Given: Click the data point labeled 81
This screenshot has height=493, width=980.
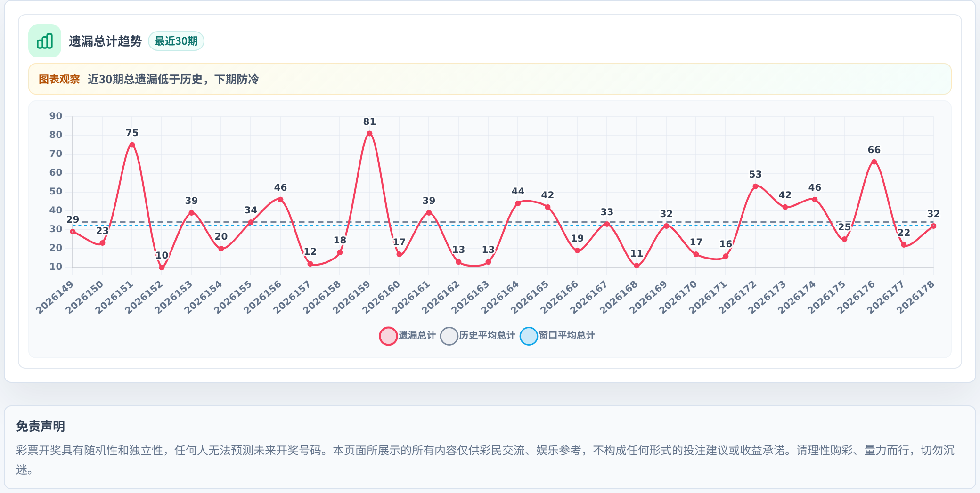Looking at the screenshot, I should (x=369, y=134).
